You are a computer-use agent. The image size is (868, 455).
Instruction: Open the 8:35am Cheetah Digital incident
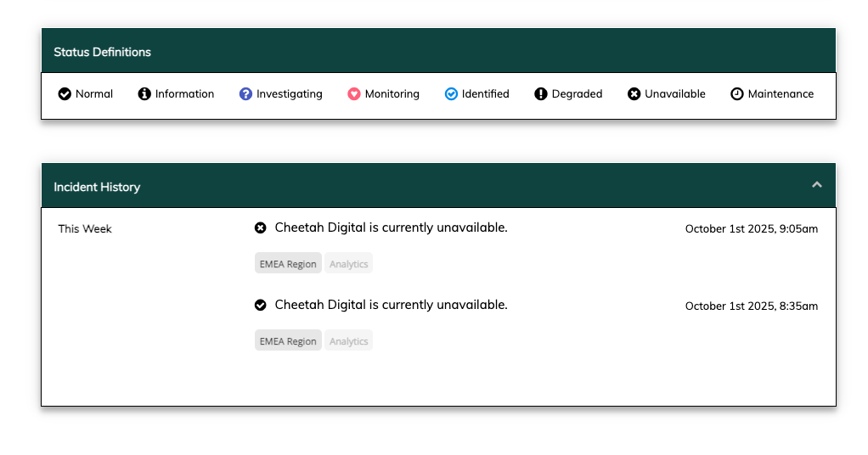391,305
